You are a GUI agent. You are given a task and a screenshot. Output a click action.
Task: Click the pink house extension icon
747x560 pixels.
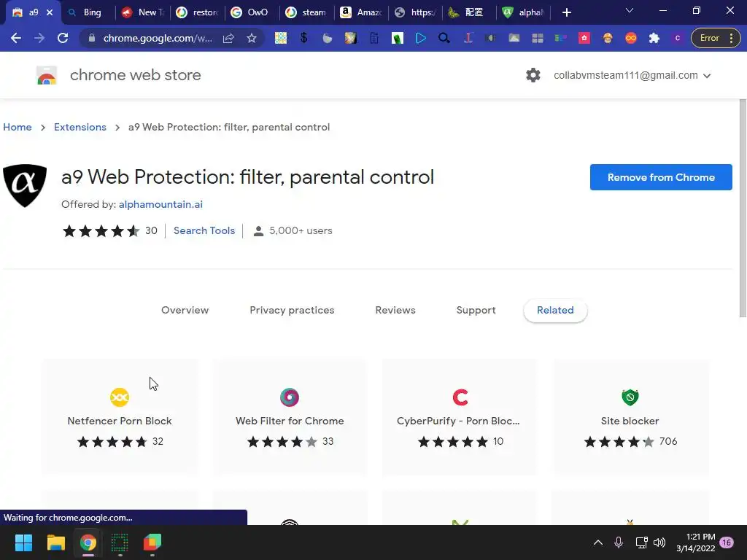pos(584,38)
